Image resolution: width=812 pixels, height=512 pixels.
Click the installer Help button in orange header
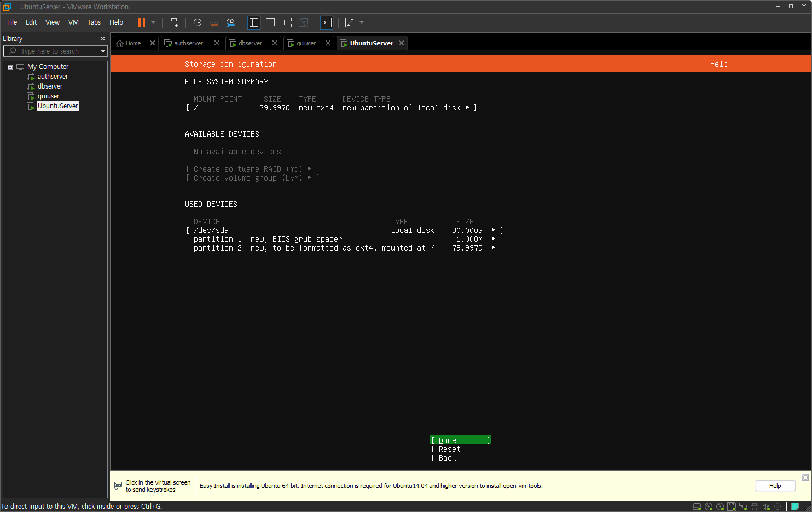coord(718,64)
